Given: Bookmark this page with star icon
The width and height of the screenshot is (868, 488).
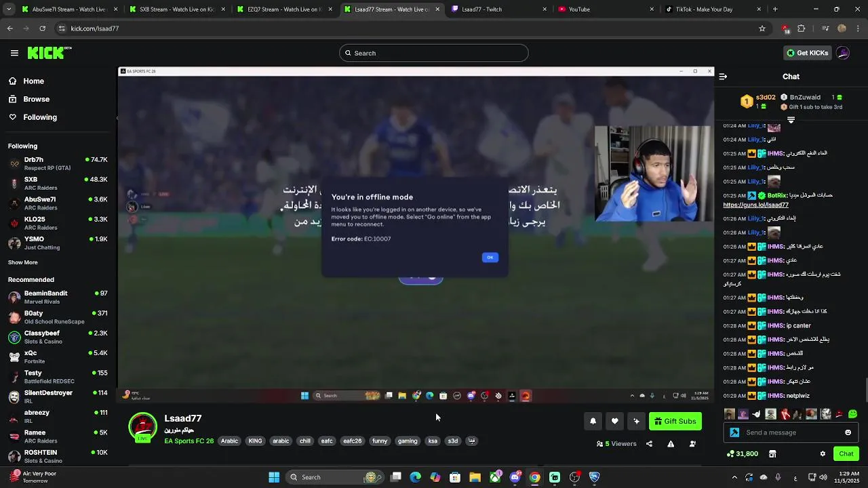Looking at the screenshot, I should coord(762,28).
